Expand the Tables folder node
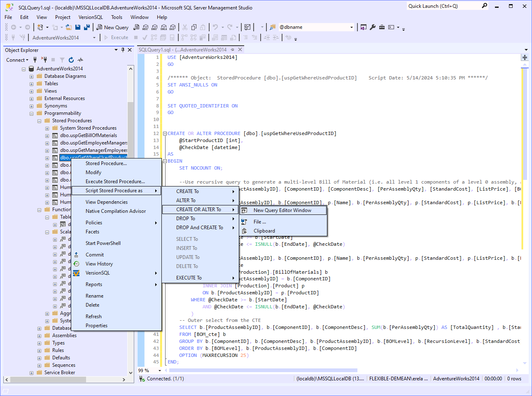The width and height of the screenshot is (532, 396). [32, 84]
